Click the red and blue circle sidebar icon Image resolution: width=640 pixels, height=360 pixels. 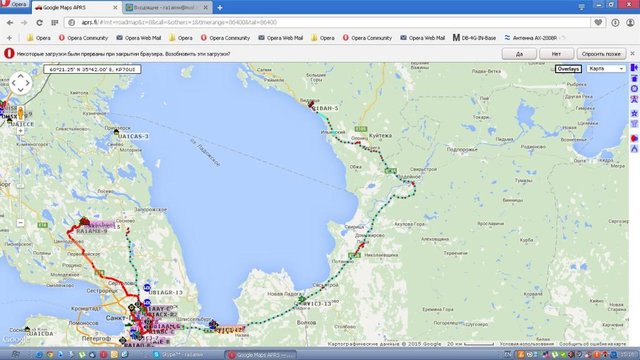click(x=634, y=138)
